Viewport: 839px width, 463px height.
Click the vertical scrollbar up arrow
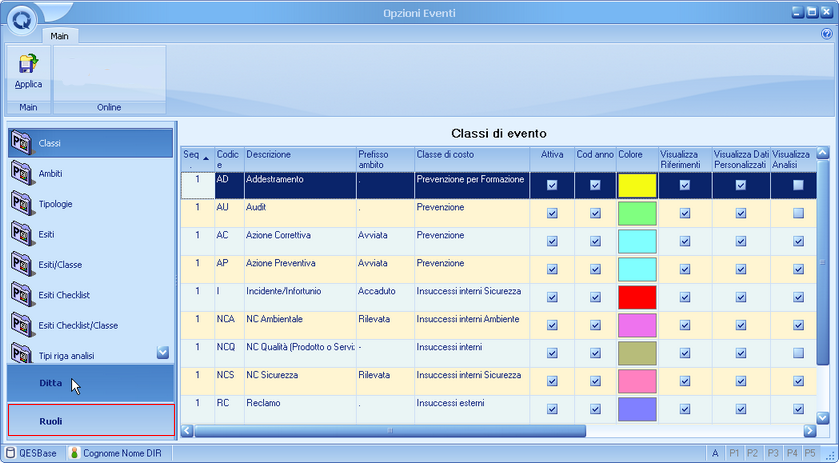(823, 154)
